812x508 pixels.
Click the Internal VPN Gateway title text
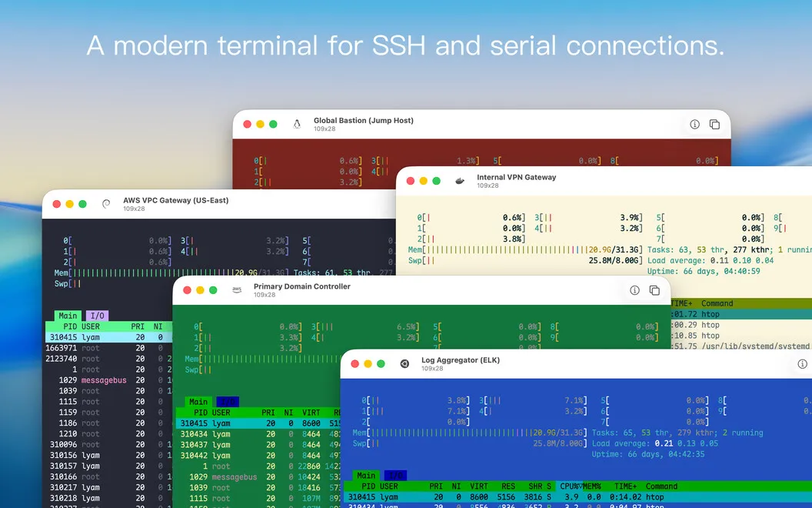coord(516,177)
